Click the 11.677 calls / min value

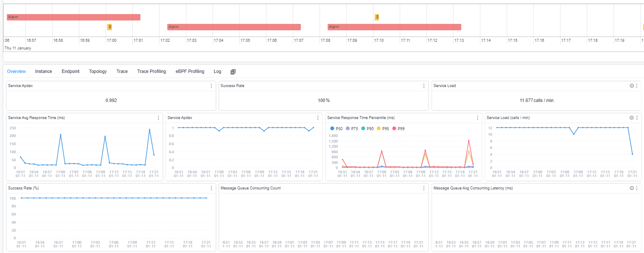tap(536, 101)
